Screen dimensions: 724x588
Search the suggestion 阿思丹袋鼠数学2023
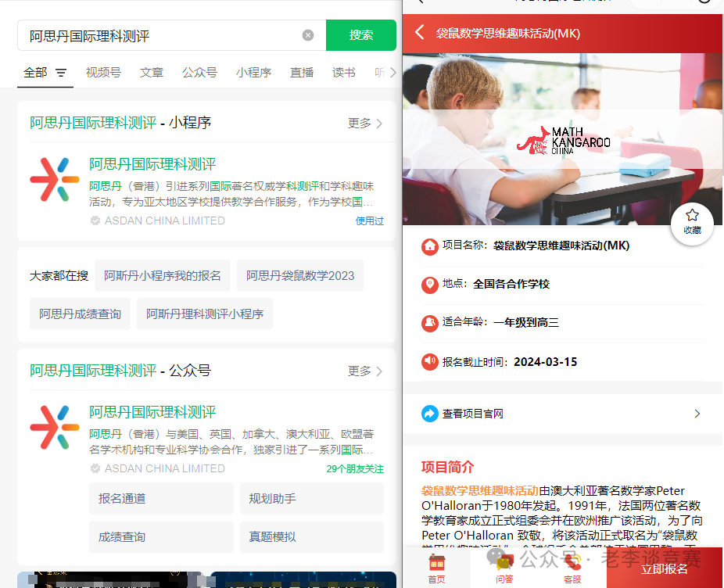tap(300, 276)
